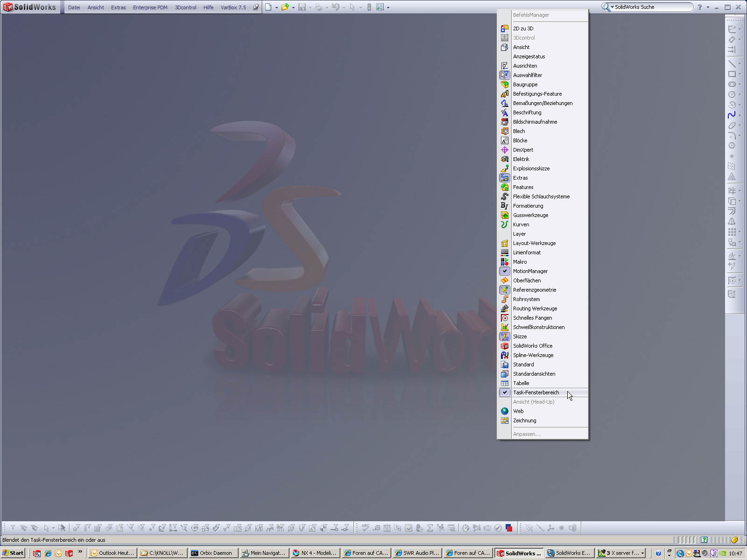
Task: Expand the Line tool flyout arrow
Action: (740, 64)
